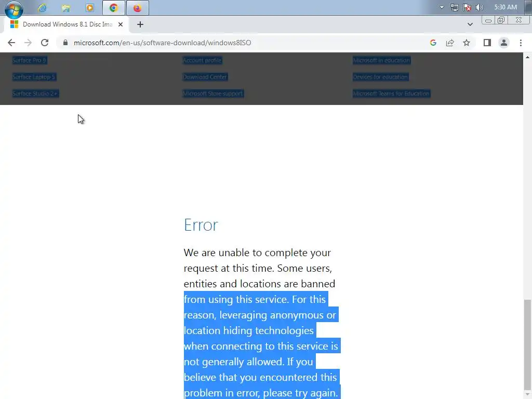Launch Internet Explorer from the taskbar
This screenshot has width=532, height=399.
point(43,8)
